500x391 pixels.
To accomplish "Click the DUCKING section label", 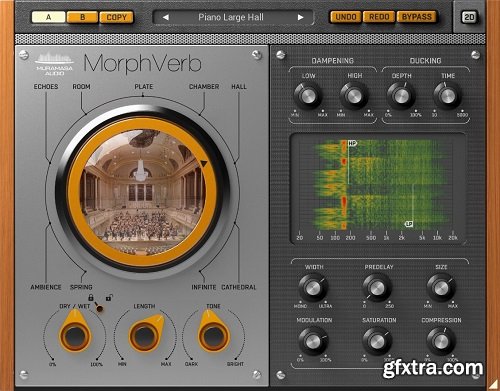I will 425,61.
